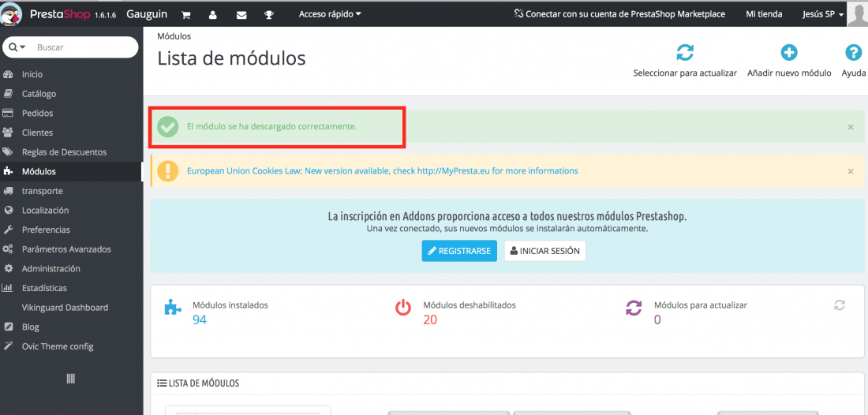The image size is (868, 415).
Task: Click the Estadísticas bar chart icon
Action: [8, 288]
